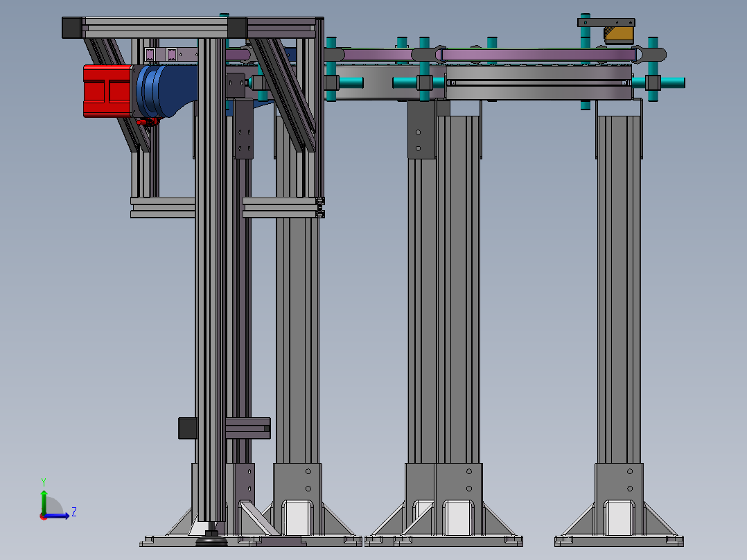This screenshot has width=747, height=560.
Task: Select the cyan horizontal rod at far right end
Action: pos(671,82)
